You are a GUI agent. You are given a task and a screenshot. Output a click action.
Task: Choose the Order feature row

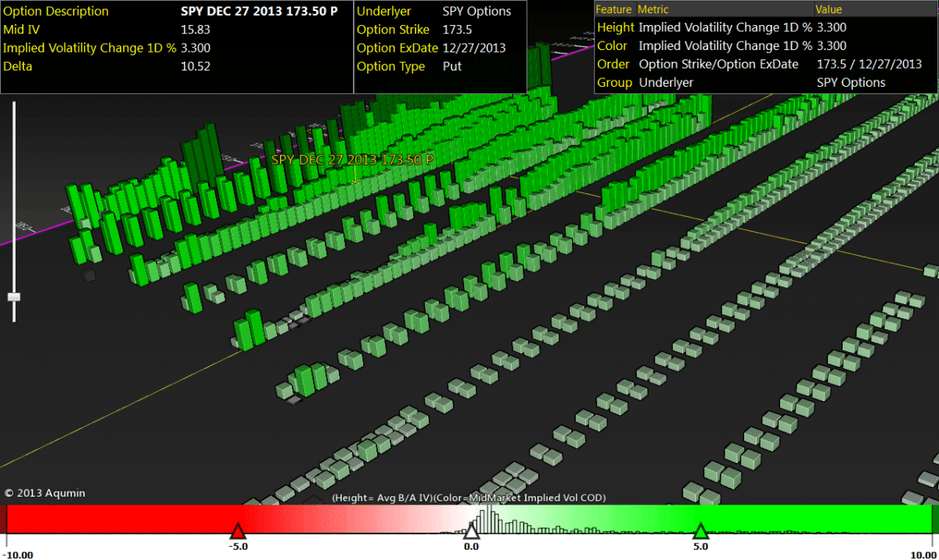613,64
